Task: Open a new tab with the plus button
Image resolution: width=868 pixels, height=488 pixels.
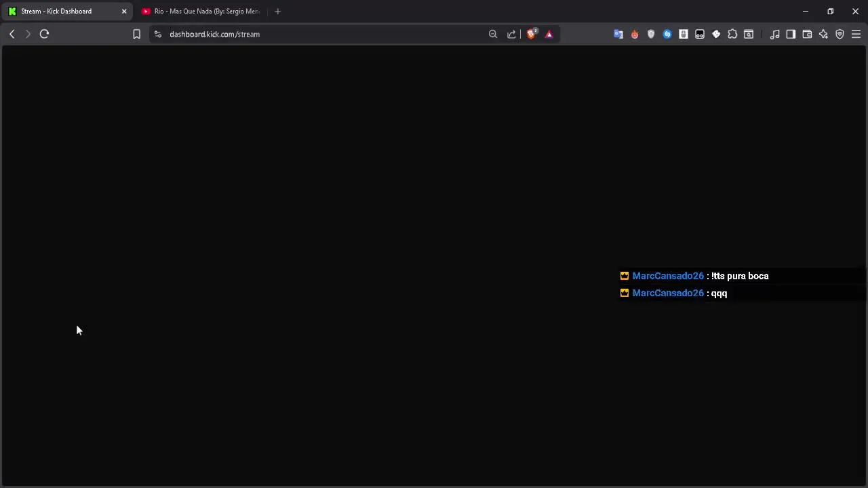Action: pyautogui.click(x=277, y=12)
